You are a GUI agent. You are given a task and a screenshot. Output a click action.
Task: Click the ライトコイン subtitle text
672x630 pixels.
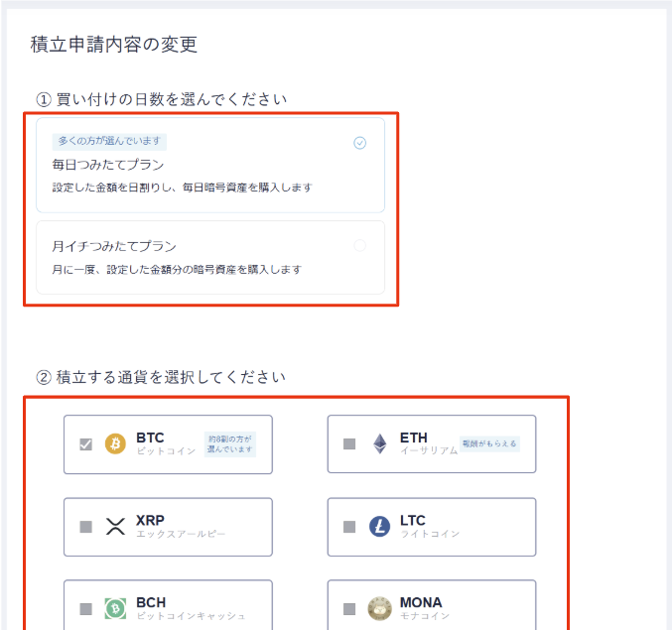pyautogui.click(x=430, y=534)
